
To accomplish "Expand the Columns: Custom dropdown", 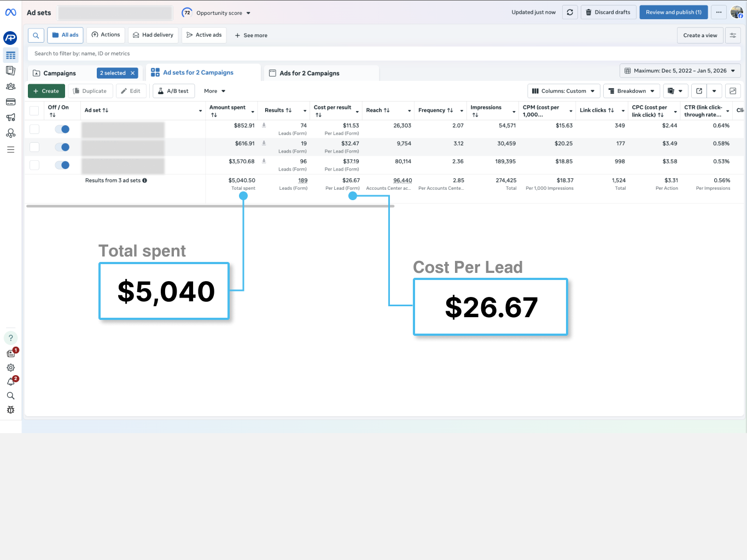I will click(563, 91).
